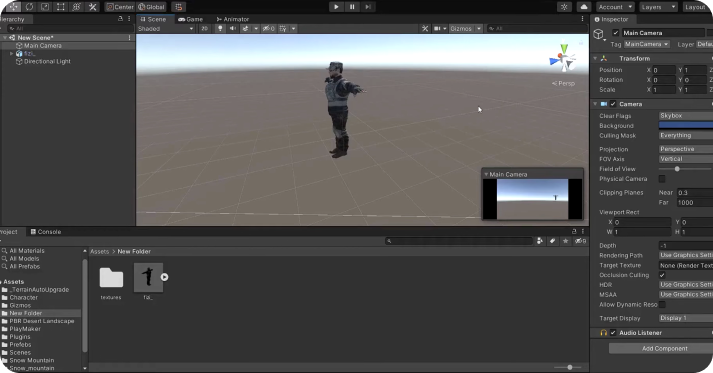Open the Tag MainCamera dropdown
713x373 pixels.
pos(647,44)
